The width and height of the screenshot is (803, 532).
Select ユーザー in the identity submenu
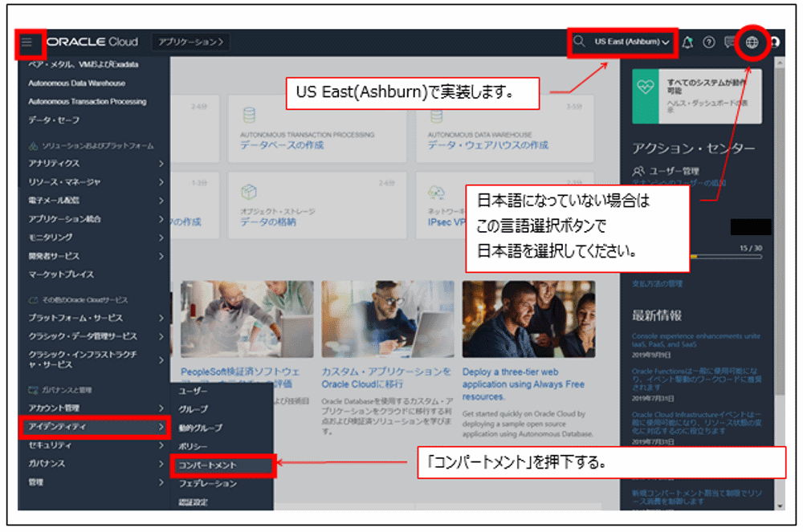click(193, 392)
